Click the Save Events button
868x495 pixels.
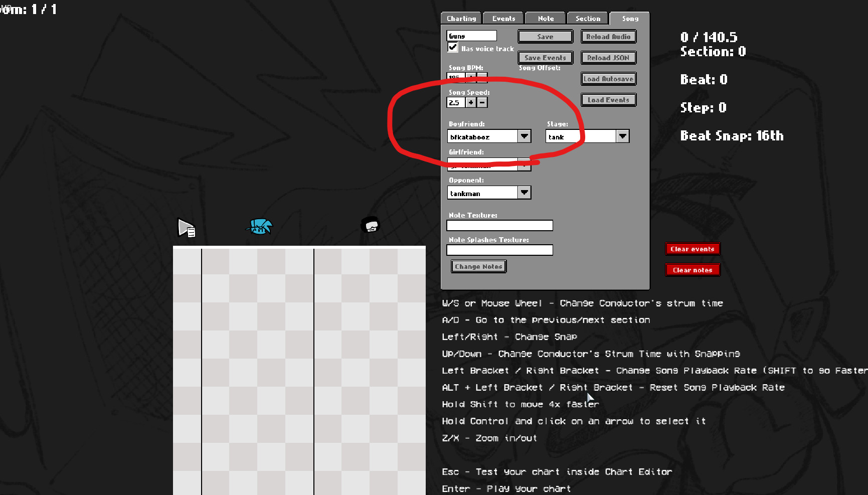pyautogui.click(x=545, y=58)
